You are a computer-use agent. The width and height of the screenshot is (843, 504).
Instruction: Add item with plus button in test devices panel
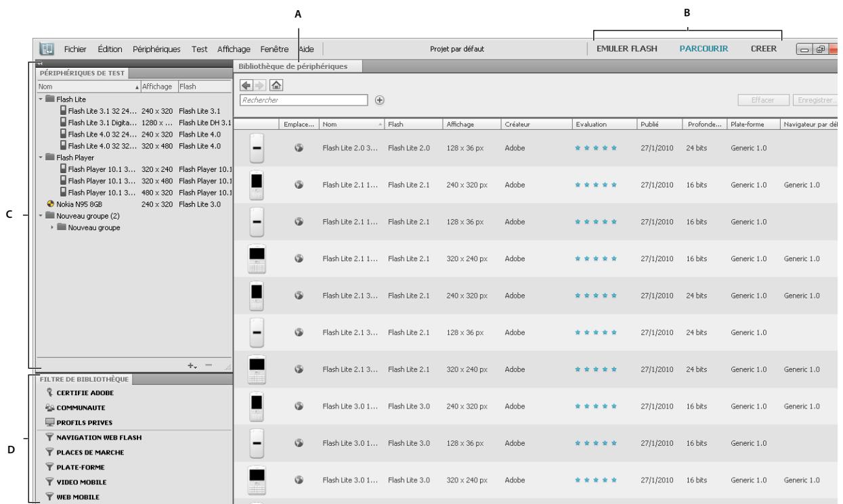(192, 366)
